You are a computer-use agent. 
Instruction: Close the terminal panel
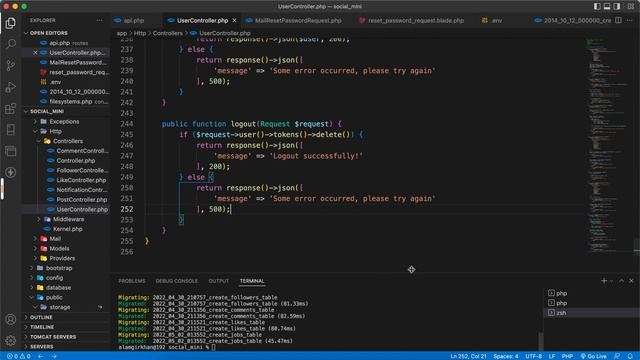coord(631,280)
